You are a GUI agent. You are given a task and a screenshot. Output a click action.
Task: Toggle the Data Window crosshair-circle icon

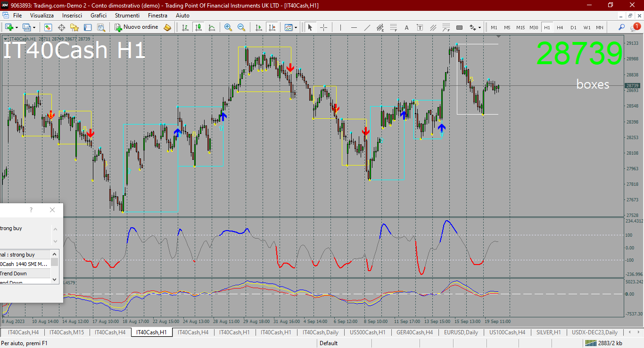tap(61, 27)
